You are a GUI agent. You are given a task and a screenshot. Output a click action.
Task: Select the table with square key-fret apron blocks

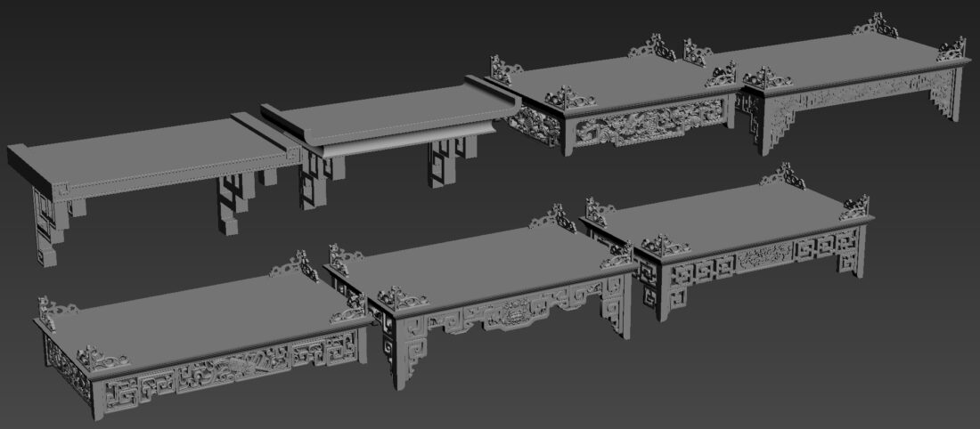[x=729, y=240]
